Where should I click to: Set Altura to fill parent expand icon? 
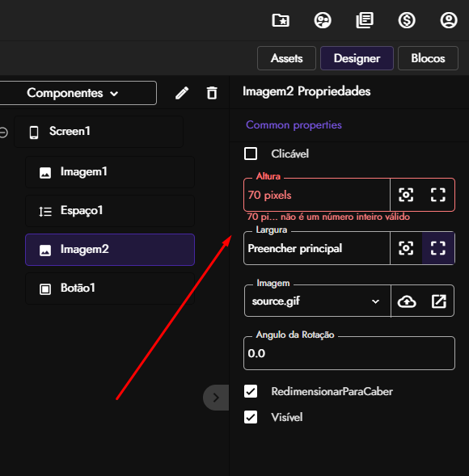click(x=438, y=195)
